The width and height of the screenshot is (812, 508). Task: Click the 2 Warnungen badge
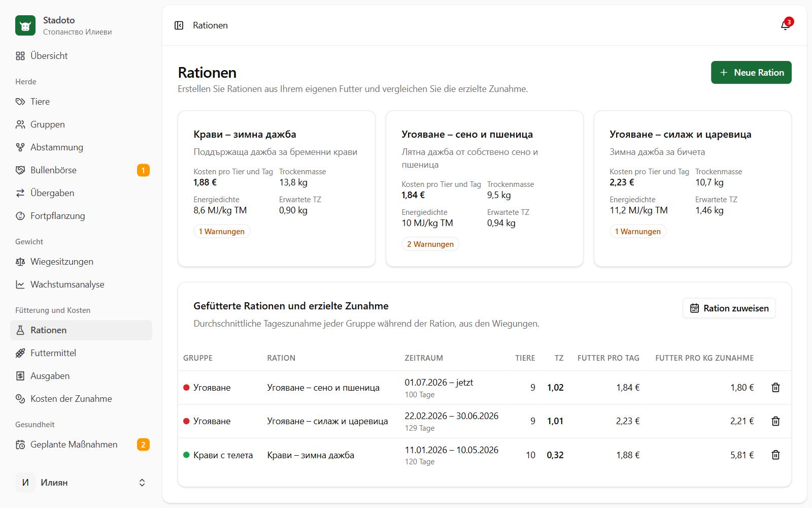[x=430, y=244]
